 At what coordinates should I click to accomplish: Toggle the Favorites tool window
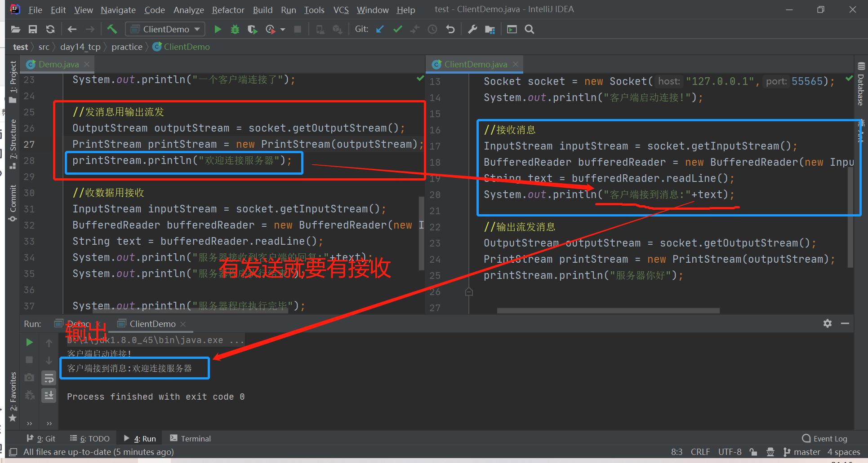point(13,397)
